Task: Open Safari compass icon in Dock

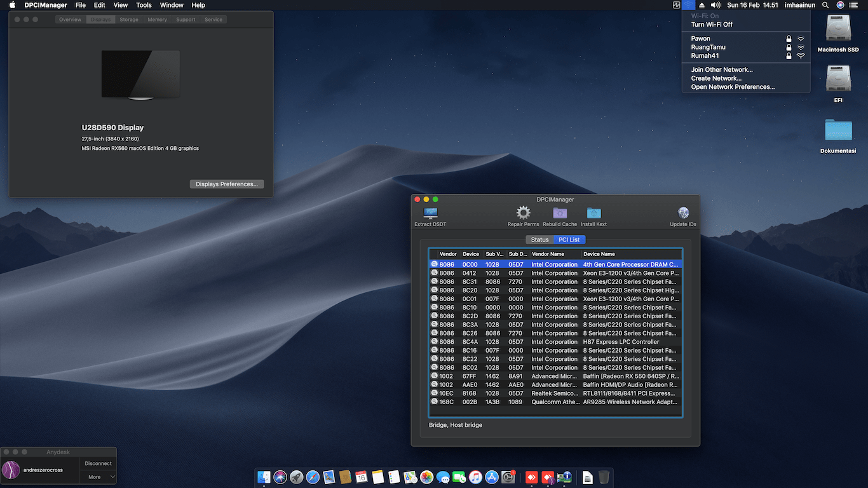Action: [x=313, y=477]
